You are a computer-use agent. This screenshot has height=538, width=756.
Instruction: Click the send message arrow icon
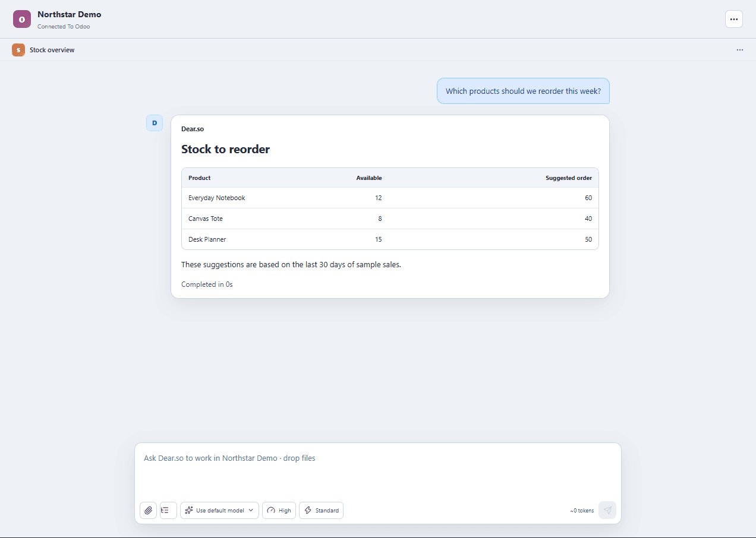click(x=607, y=510)
